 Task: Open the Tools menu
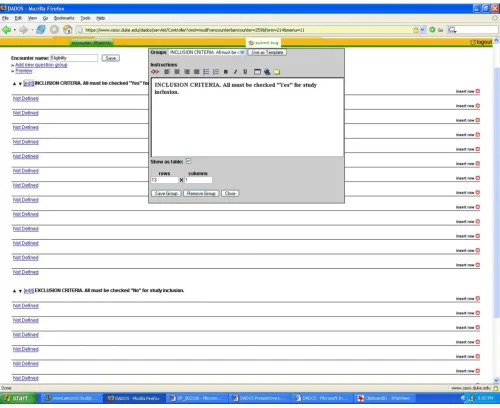point(85,18)
